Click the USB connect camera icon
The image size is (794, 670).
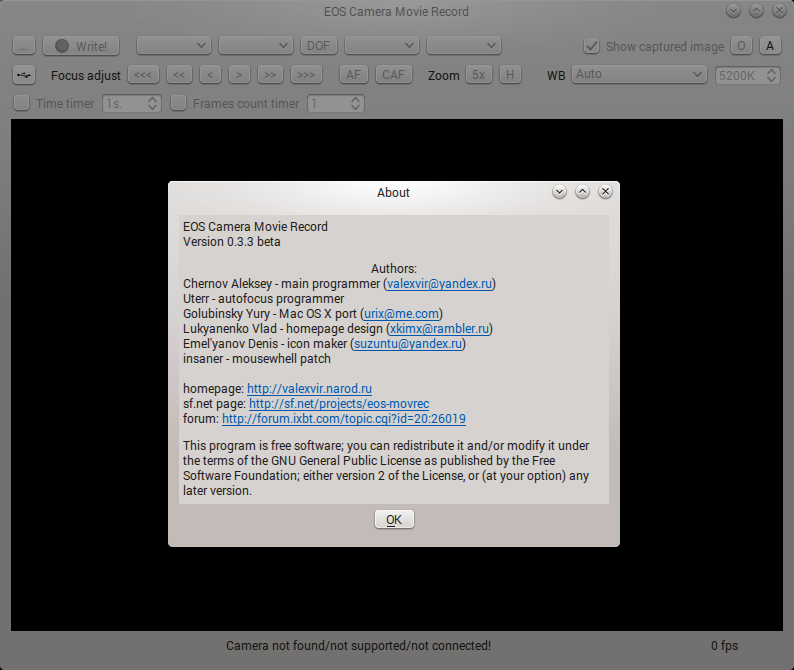click(x=24, y=75)
